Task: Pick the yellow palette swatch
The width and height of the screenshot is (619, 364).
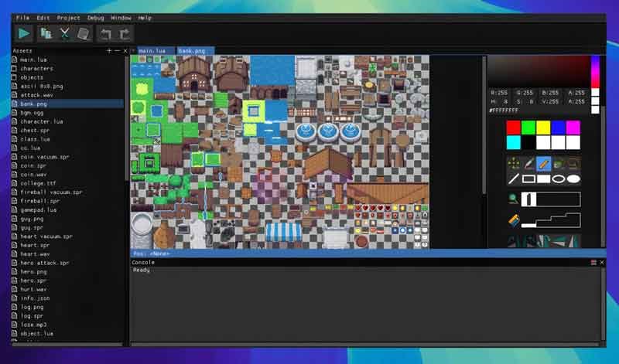Action: tap(543, 128)
